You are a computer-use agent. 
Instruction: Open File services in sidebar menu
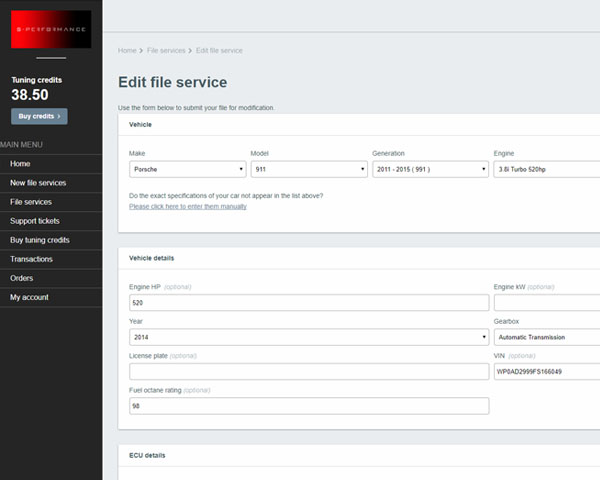pos(31,202)
